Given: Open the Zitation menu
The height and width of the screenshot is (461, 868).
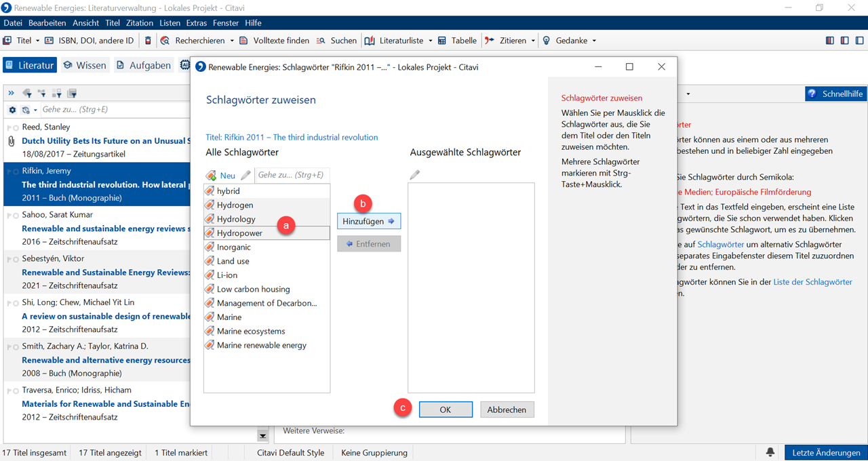Looking at the screenshot, I should (x=140, y=23).
